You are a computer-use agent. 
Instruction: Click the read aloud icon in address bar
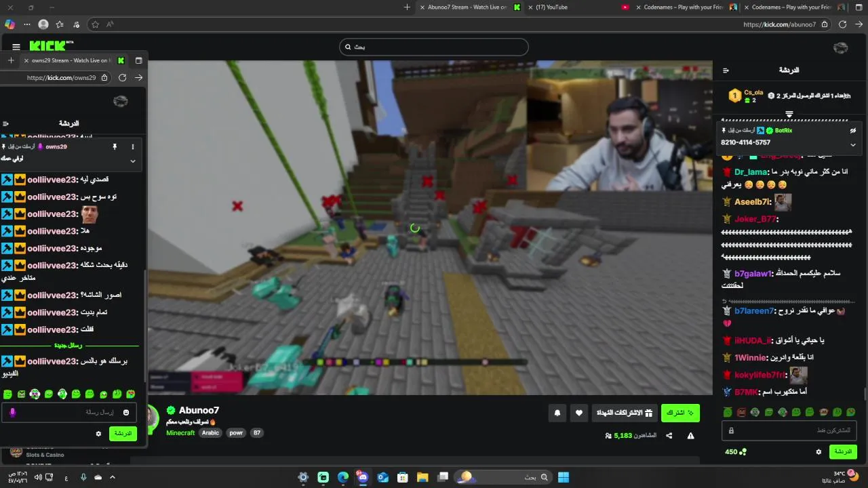point(110,24)
